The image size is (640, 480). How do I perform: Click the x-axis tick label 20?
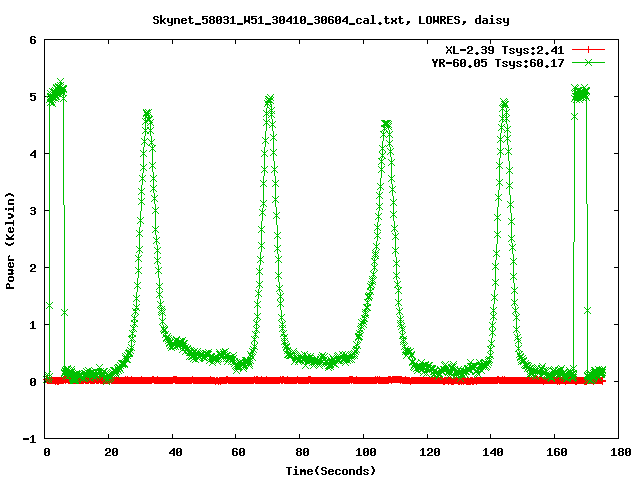pyautogui.click(x=111, y=452)
